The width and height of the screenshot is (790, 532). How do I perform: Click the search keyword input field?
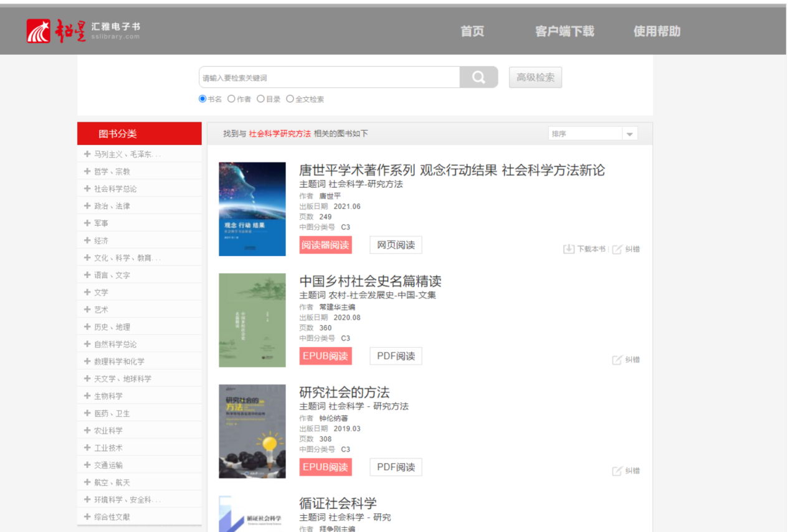(329, 77)
